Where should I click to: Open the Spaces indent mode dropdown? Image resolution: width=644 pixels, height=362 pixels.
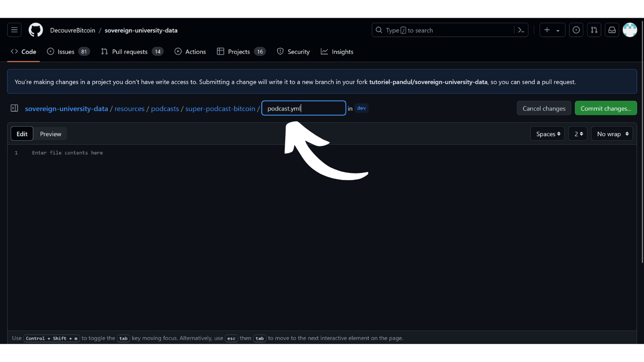pos(547,134)
